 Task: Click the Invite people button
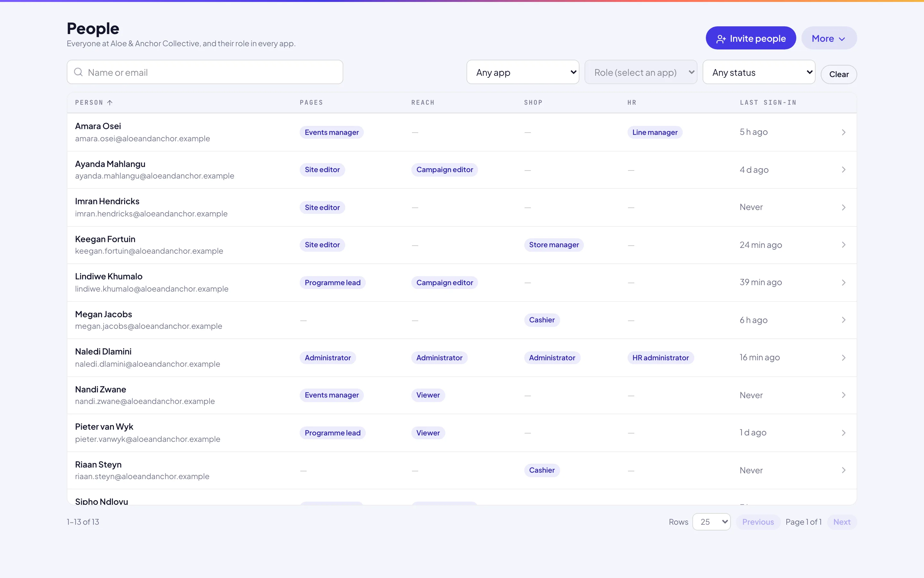point(751,38)
